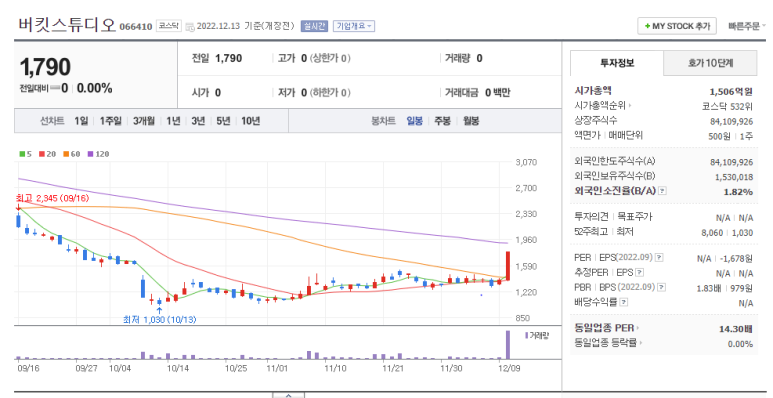Screen dimensions: 773x398
Task: Select the 1주일 line chart period
Action: tap(110, 121)
